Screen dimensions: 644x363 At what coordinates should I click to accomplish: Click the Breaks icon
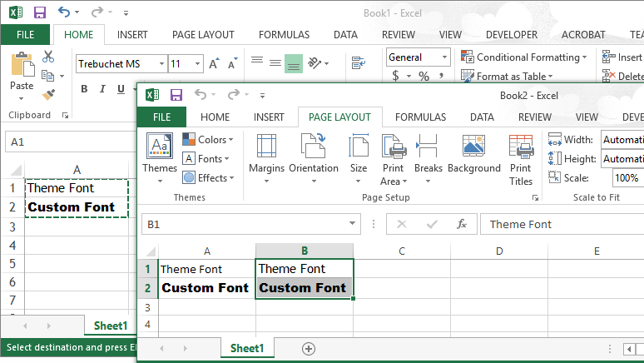pos(428,155)
